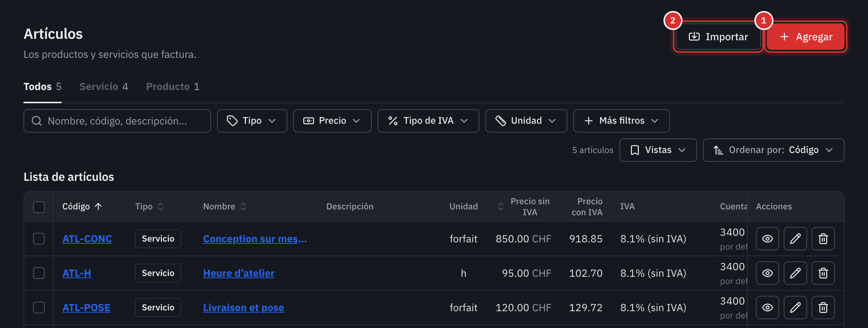The image size is (868, 328).
Task: Click the Importar button
Action: pyautogui.click(x=718, y=37)
